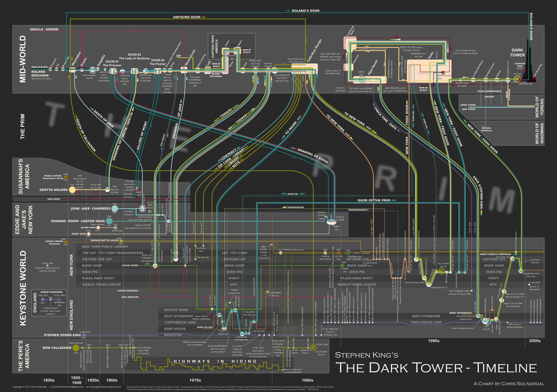This screenshot has height=392, width=557.
Task: Click the DOOR #1 The Prisoner label
Action: coord(112,64)
